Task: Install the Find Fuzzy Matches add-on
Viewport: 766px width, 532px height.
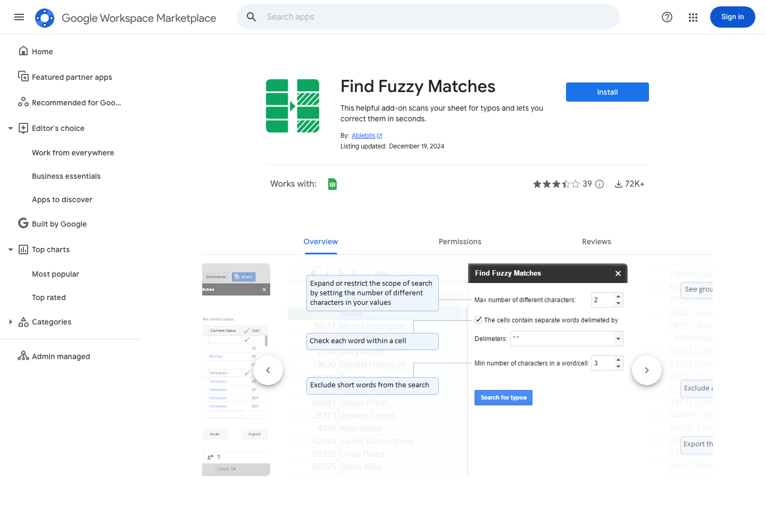Action: point(607,92)
